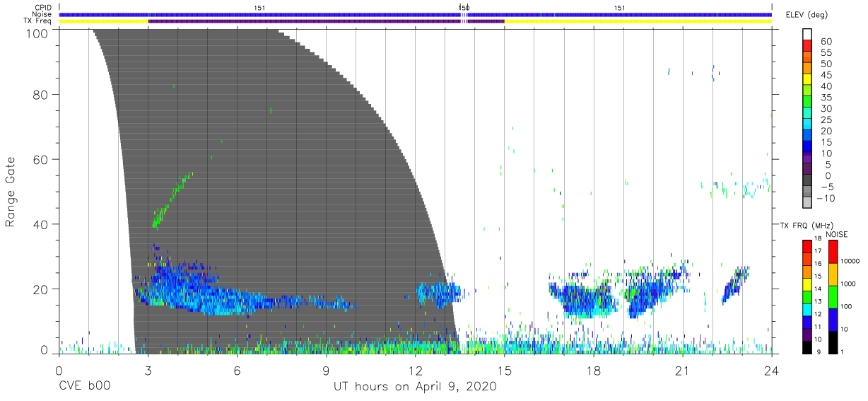Click the 3 tick on the UT hours axis
Image resolution: width=868 pixels, height=401 pixels.
148,371
